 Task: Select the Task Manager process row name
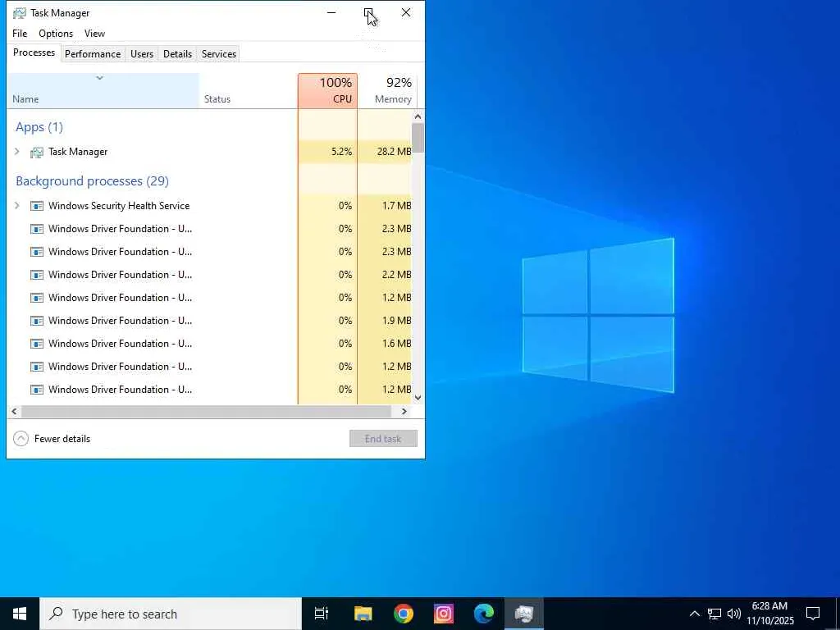coord(78,152)
